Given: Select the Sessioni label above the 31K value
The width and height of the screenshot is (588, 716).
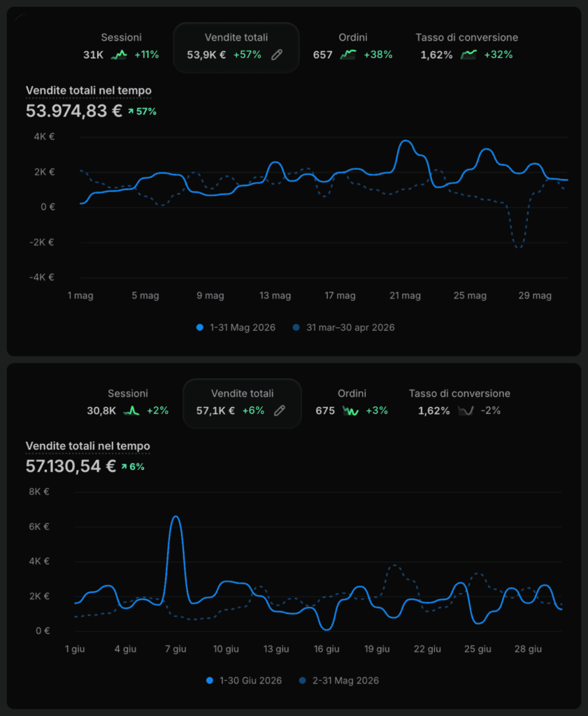Looking at the screenshot, I should coord(122,38).
